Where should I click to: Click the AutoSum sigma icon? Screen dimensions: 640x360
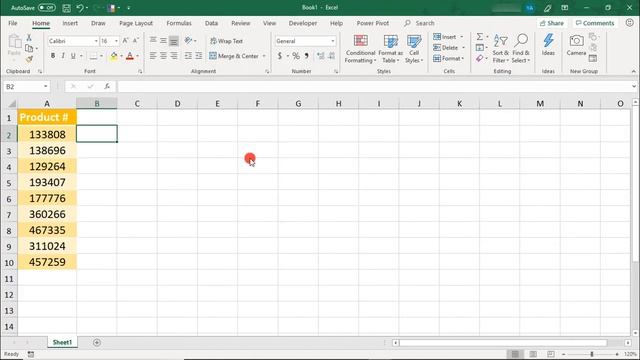click(480, 37)
